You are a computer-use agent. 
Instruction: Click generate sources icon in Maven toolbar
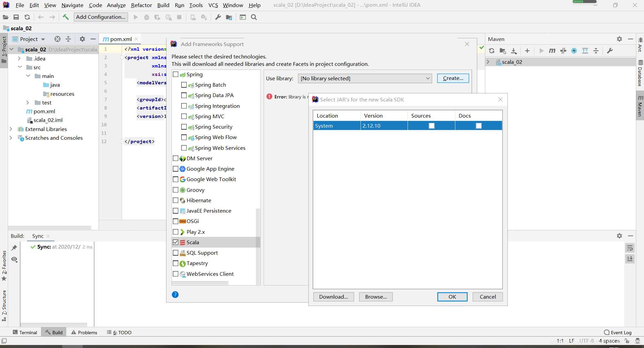[503, 51]
